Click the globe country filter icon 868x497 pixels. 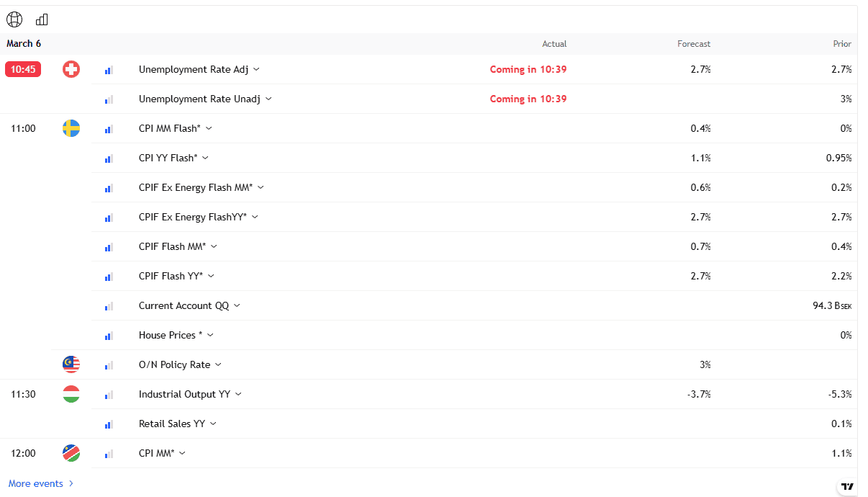(x=14, y=19)
